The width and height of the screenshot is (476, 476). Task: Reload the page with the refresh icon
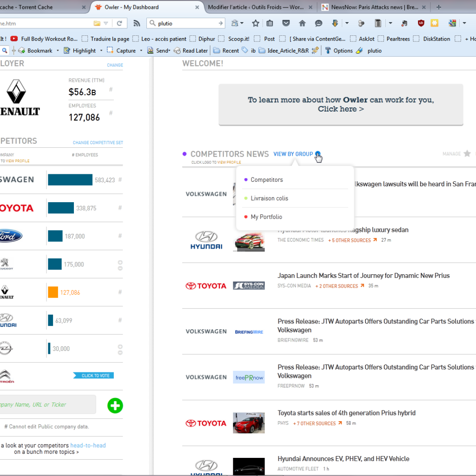pos(119,23)
